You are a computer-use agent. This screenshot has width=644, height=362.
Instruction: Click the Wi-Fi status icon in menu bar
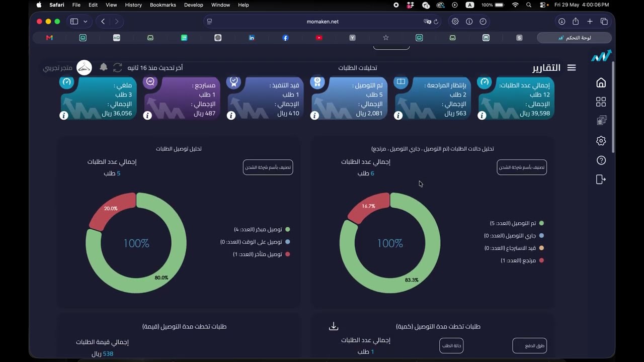[x=515, y=5]
